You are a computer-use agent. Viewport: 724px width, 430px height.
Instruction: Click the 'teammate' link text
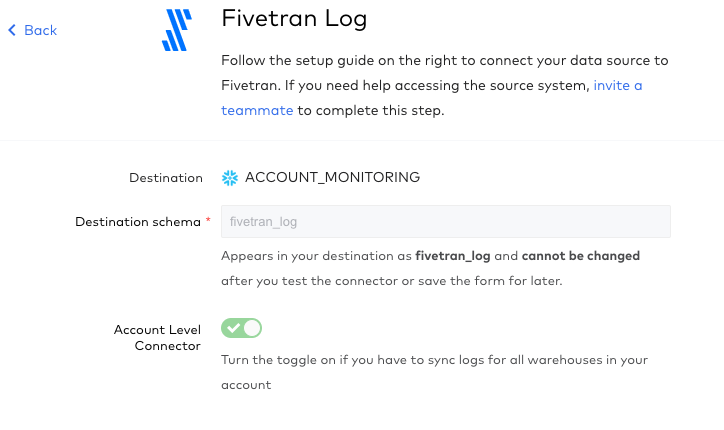coord(257,110)
